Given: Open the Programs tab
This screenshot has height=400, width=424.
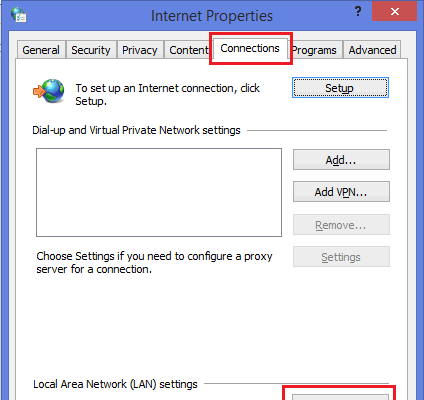Looking at the screenshot, I should [x=314, y=50].
